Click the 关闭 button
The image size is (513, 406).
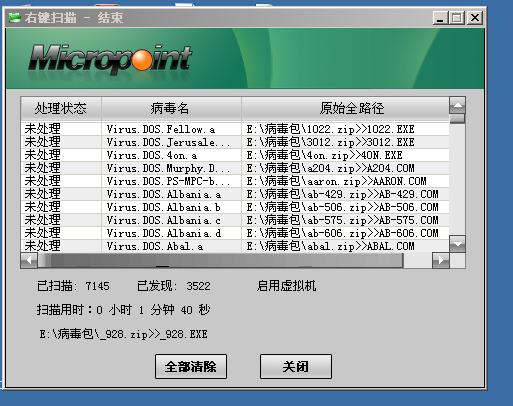[x=296, y=366]
